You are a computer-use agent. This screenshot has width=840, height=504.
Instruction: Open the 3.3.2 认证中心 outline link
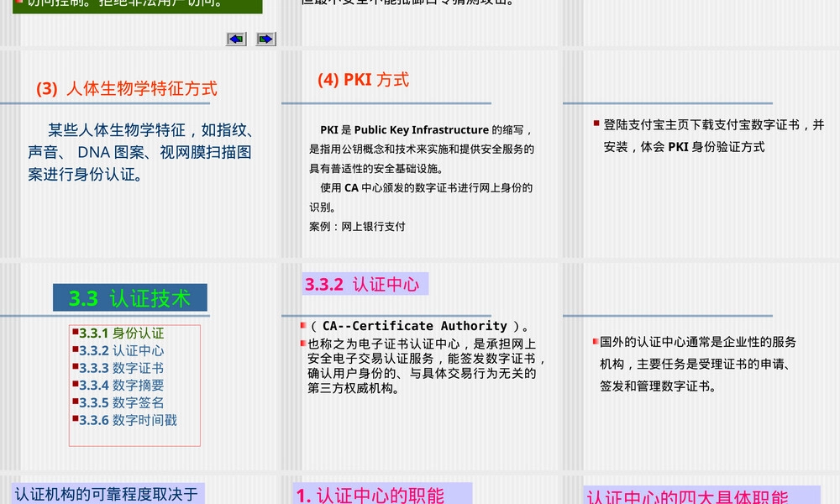point(122,351)
